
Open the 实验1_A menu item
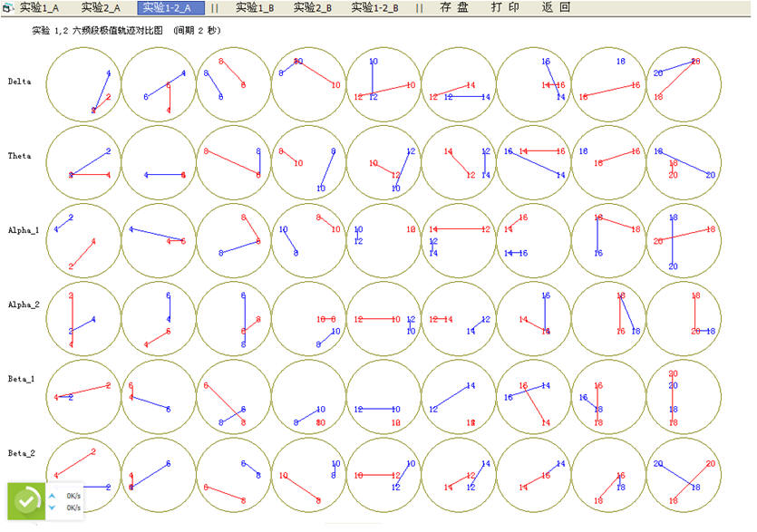39,8
